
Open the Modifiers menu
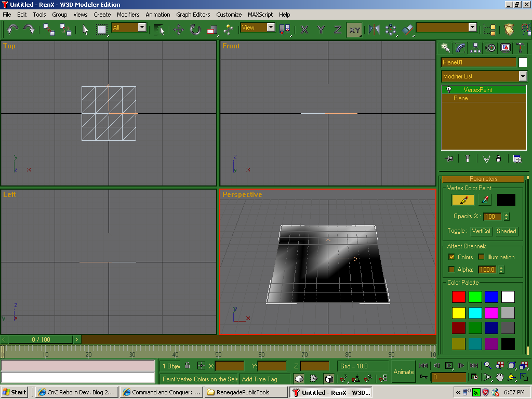click(x=128, y=15)
